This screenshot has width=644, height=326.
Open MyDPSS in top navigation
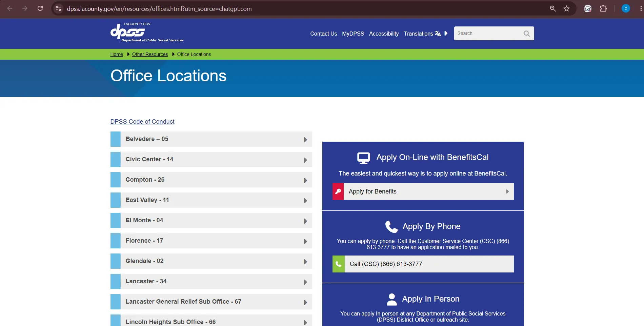353,34
